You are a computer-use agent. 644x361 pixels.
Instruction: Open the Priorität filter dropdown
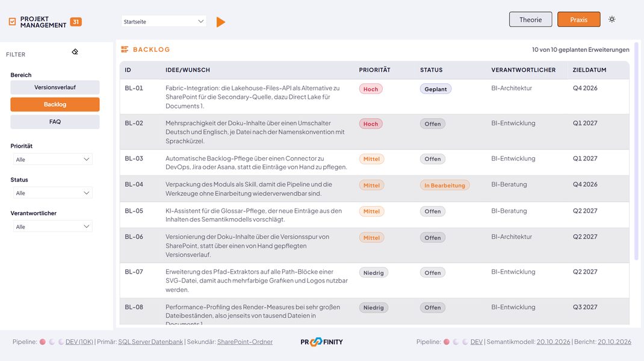coord(52,159)
